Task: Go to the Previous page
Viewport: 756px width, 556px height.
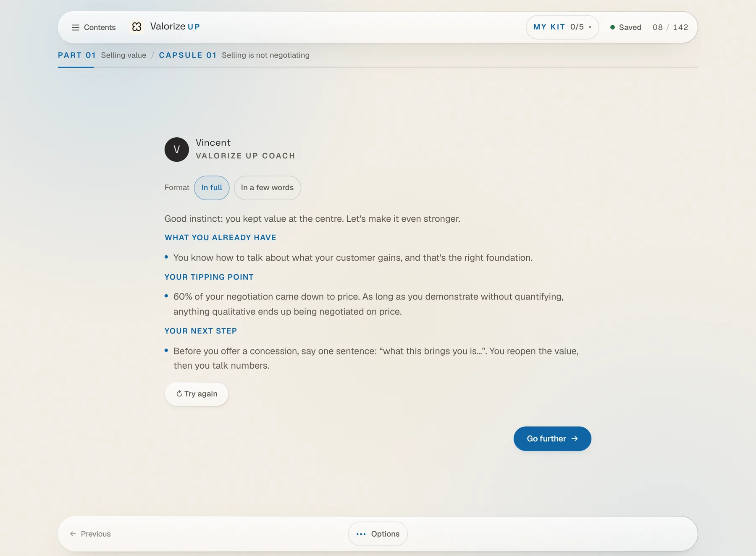Action: (x=90, y=534)
